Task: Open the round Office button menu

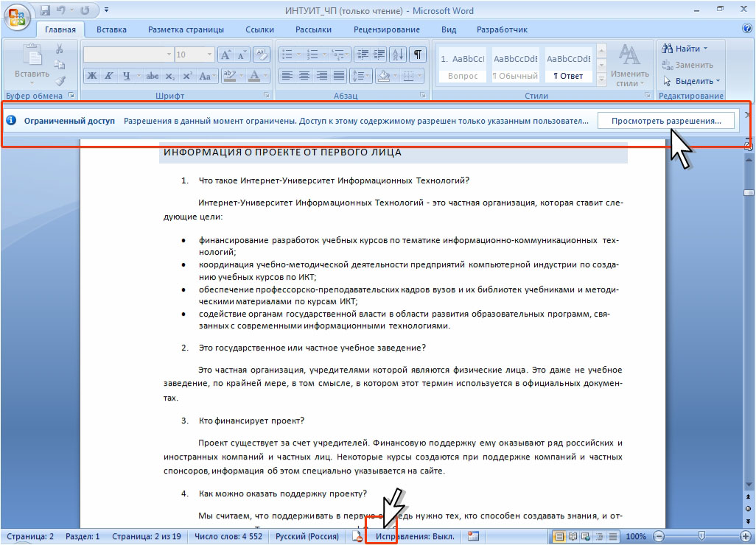Action: coord(16,17)
